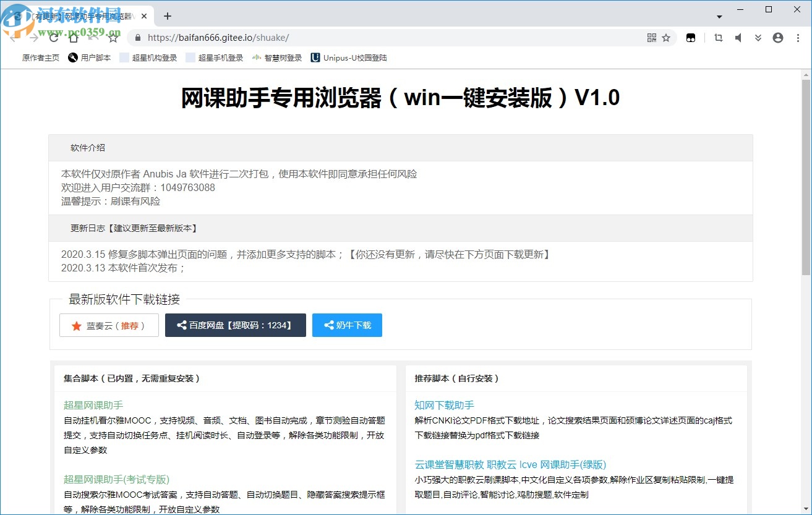Open the tab list dropdown arrow

pyautogui.click(x=719, y=15)
